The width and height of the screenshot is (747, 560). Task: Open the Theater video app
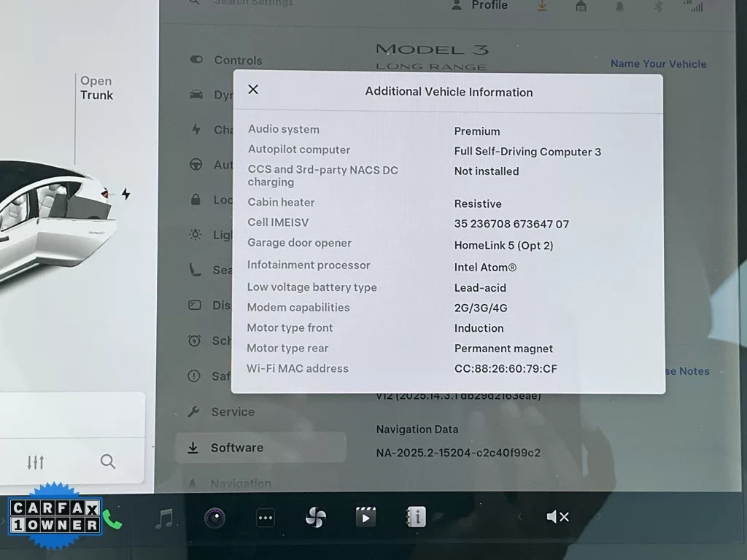tap(365, 518)
